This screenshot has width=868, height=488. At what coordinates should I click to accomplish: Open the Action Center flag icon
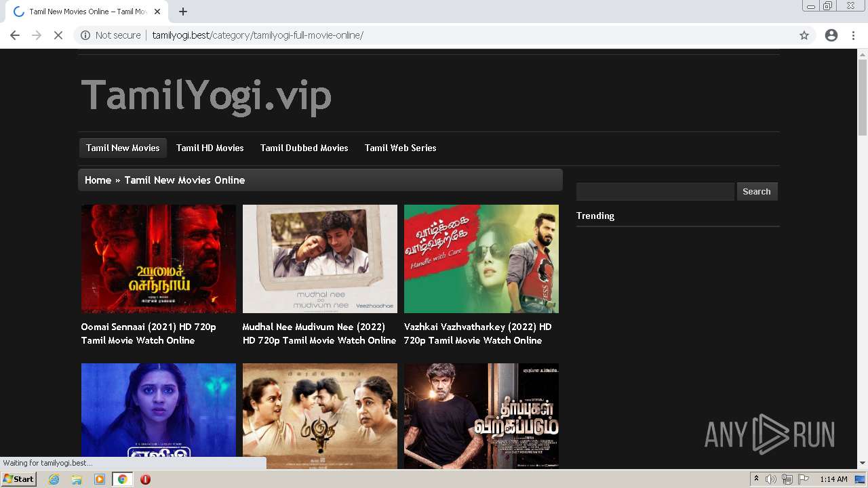[x=802, y=479]
